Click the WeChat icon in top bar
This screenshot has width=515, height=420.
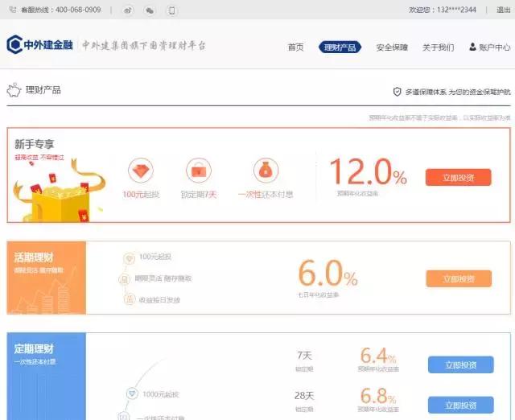click(x=150, y=10)
